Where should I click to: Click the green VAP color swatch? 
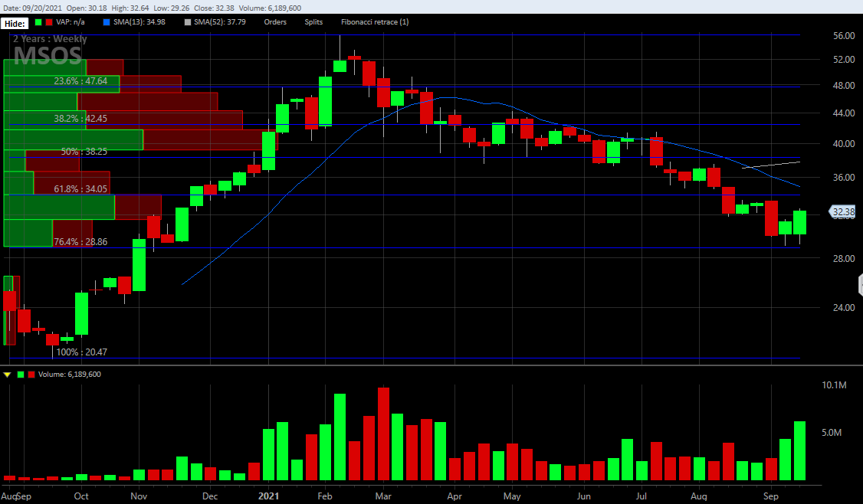tap(38, 22)
